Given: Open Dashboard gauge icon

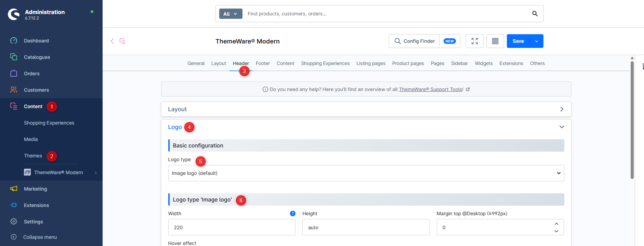Looking at the screenshot, I should click(14, 41).
